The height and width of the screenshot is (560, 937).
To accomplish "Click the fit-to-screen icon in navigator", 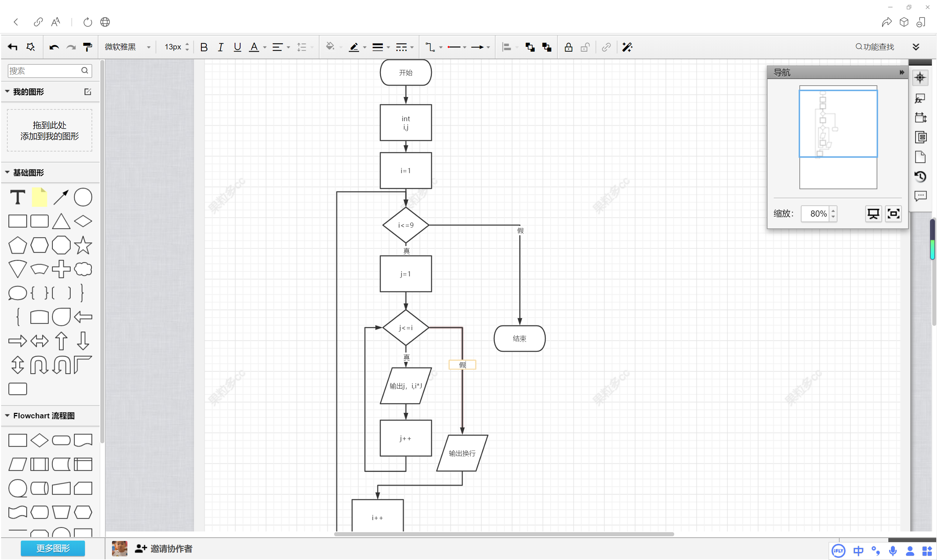I will pos(893,214).
